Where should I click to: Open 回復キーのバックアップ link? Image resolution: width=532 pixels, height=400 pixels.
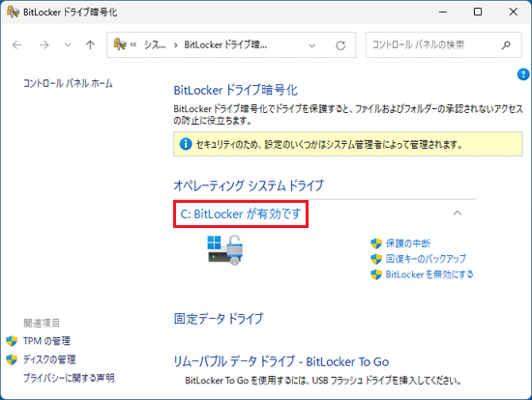(426, 259)
